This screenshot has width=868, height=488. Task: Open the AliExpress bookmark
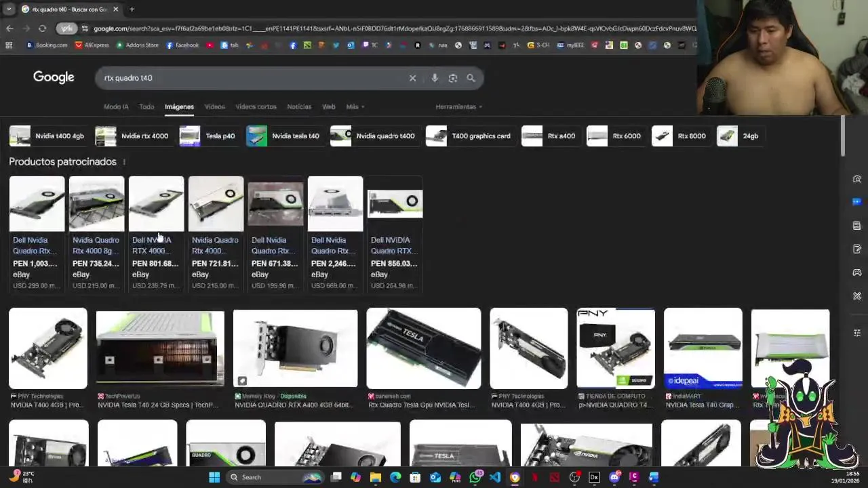tap(92, 45)
